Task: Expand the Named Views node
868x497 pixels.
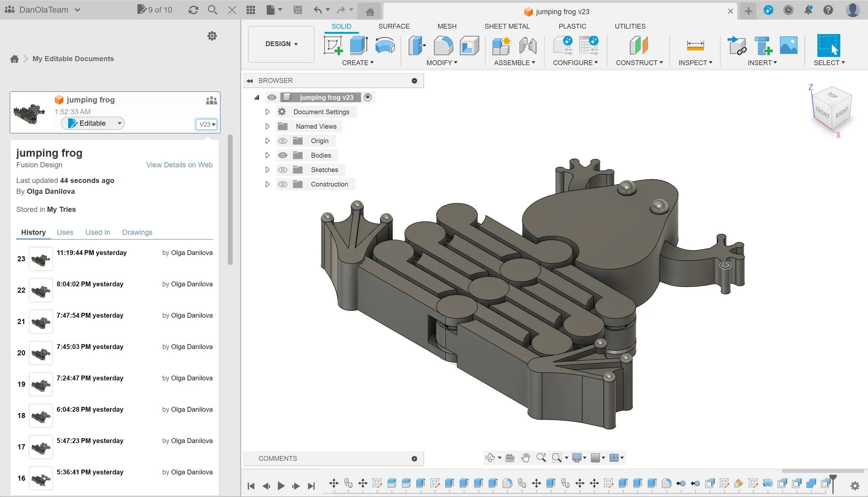Action: [x=267, y=126]
